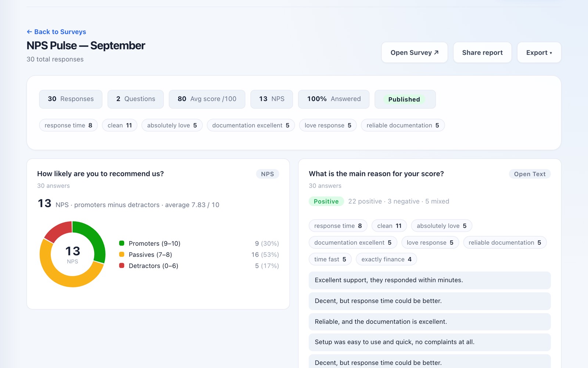Select 'clean 11' tag in summary card
The image size is (588, 368).
(120, 125)
